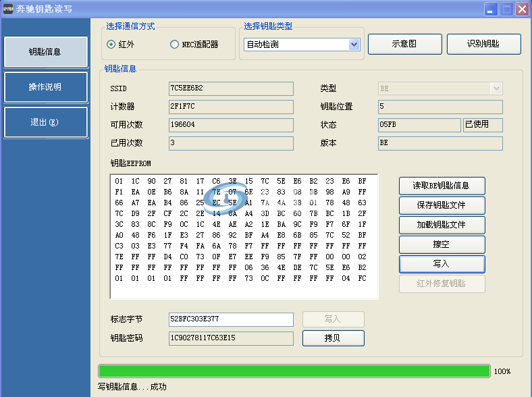This screenshot has width=532, height=397.
Task: Click 加载钥匙文件 button
Action: pyautogui.click(x=442, y=225)
